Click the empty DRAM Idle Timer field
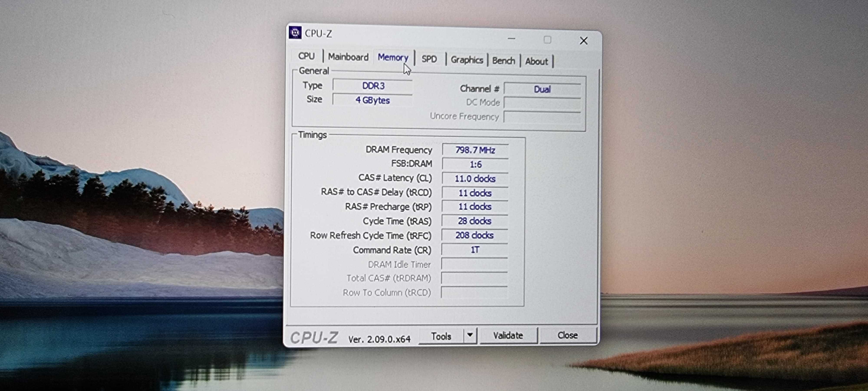Viewport: 868px width, 391px height. coord(474,264)
